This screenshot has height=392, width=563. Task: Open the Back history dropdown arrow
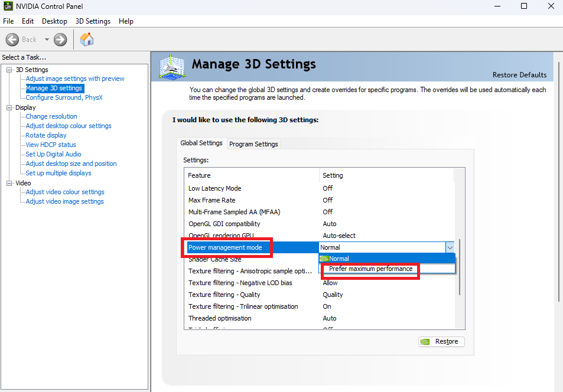[47, 40]
